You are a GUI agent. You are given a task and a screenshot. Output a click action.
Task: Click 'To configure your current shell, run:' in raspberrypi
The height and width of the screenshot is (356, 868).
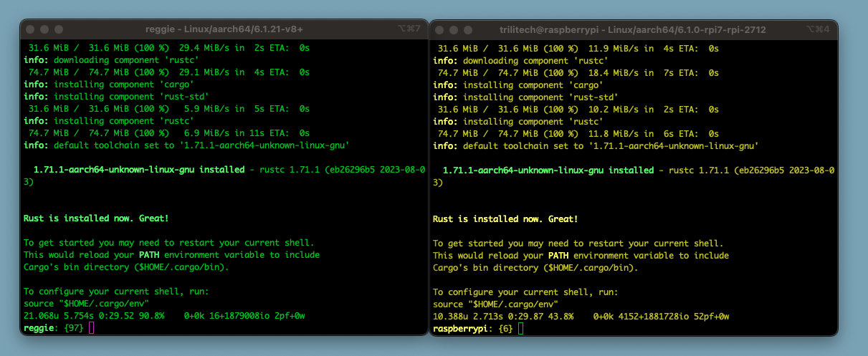tap(525, 292)
